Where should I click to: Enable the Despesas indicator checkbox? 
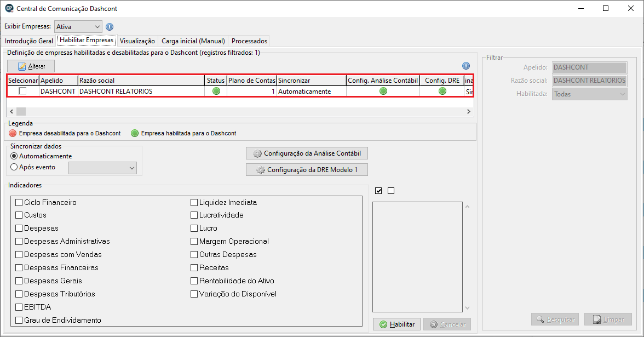point(19,229)
